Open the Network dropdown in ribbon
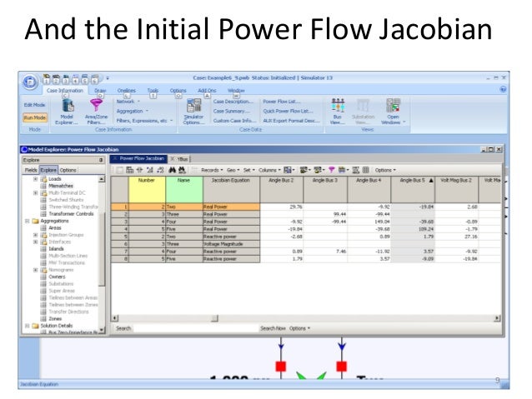Viewport: 532px width, 399px height. click(128, 102)
